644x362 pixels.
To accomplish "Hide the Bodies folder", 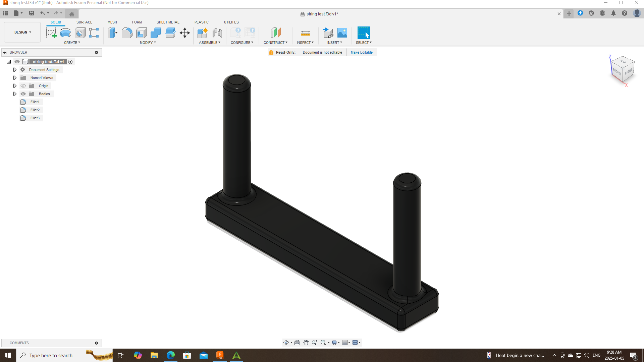I will (23, 94).
